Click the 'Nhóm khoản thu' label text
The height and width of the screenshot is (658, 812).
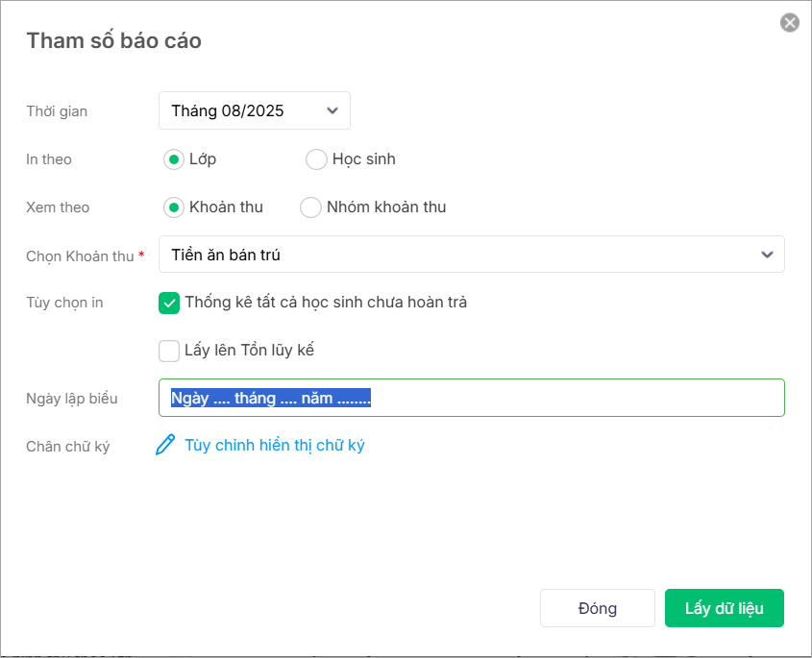[x=386, y=207]
